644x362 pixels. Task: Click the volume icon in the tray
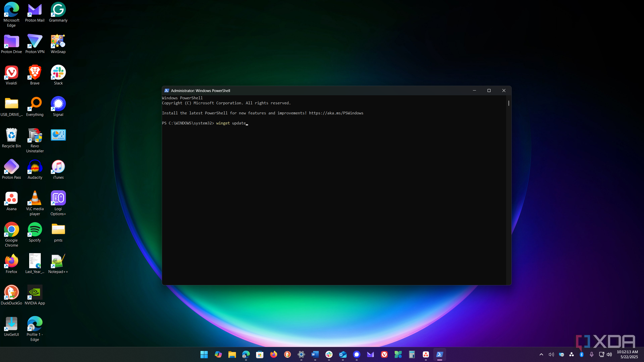tap(609, 354)
